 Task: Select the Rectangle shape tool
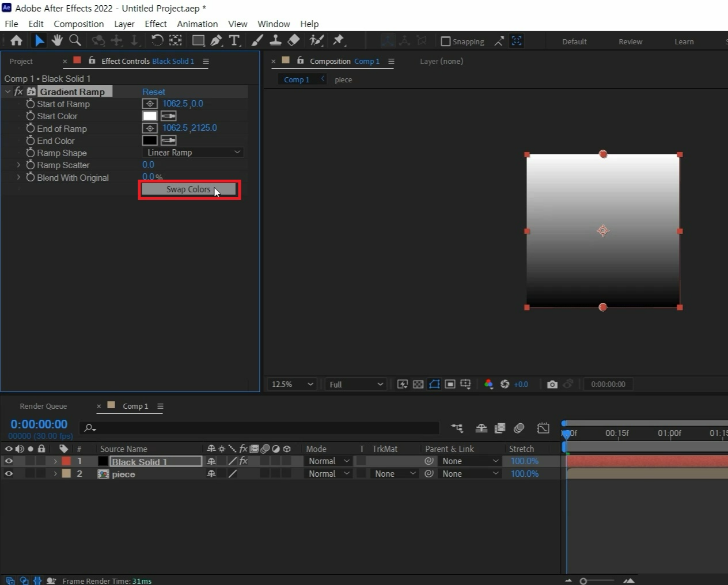point(198,40)
